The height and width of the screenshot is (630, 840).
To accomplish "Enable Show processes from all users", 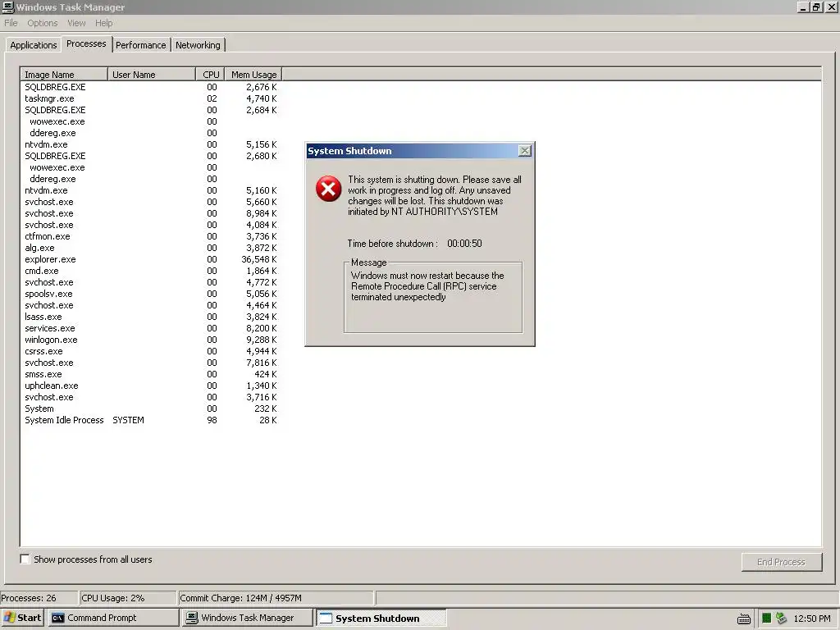I will click(25, 559).
